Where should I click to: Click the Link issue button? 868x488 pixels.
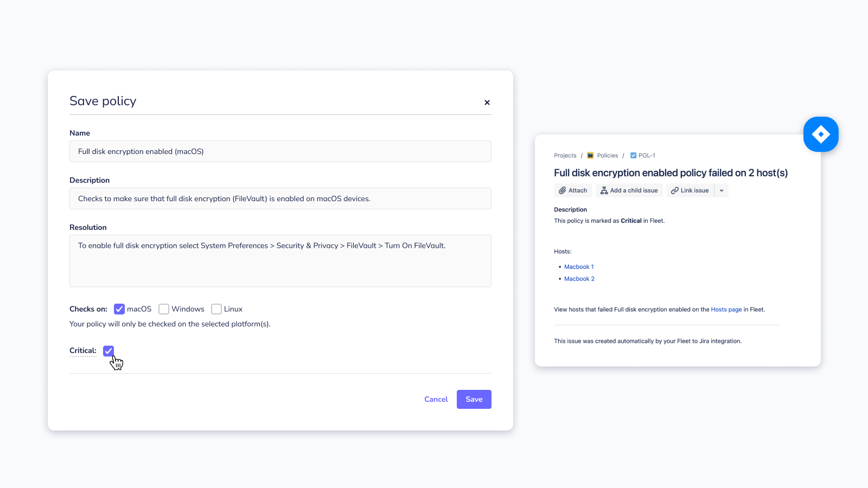click(x=690, y=190)
